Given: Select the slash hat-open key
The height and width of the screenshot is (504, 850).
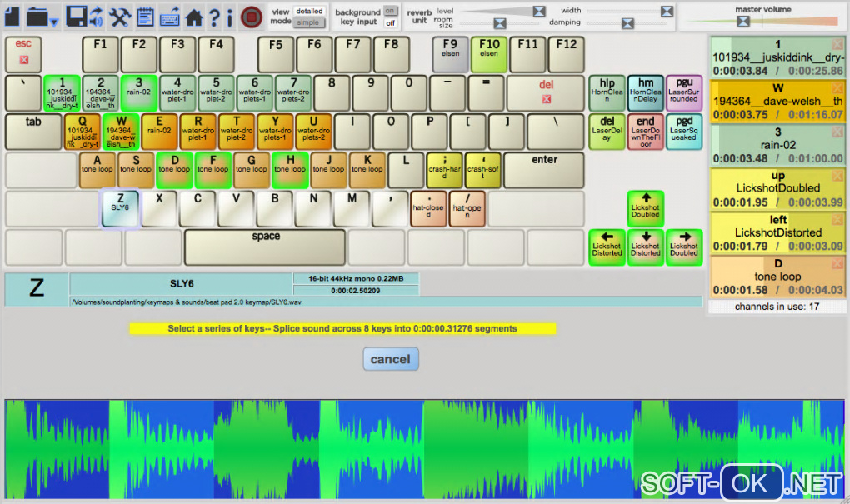Looking at the screenshot, I should coord(467,208).
